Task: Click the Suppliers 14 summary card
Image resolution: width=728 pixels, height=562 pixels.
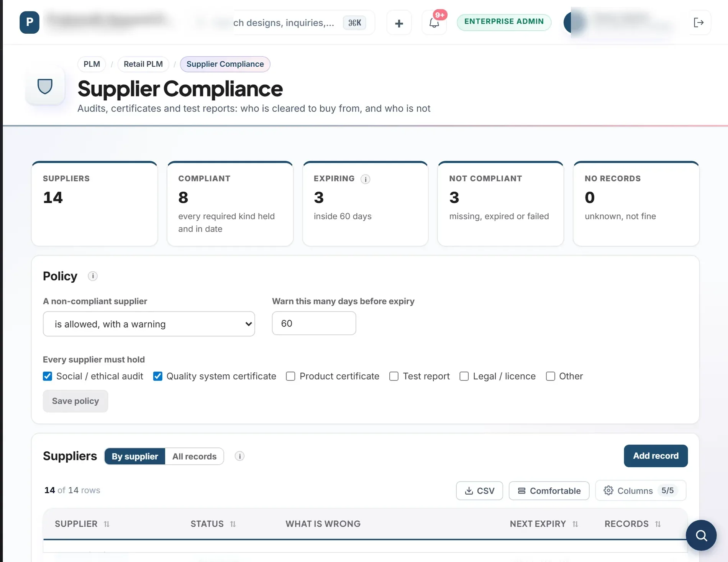Action: point(95,204)
